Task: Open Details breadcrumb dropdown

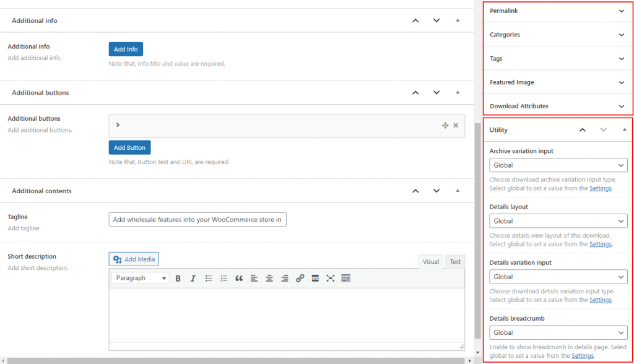Action: pos(558,332)
